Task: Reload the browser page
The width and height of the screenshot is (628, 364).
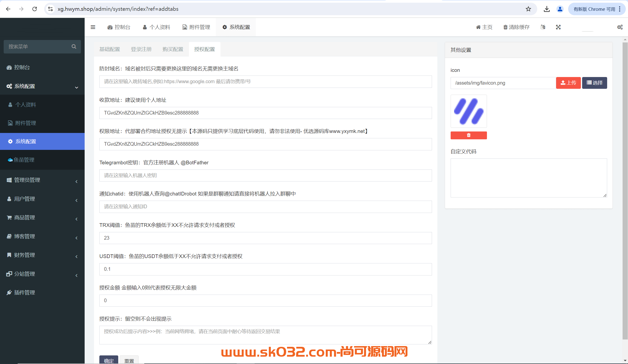Action: click(35, 9)
